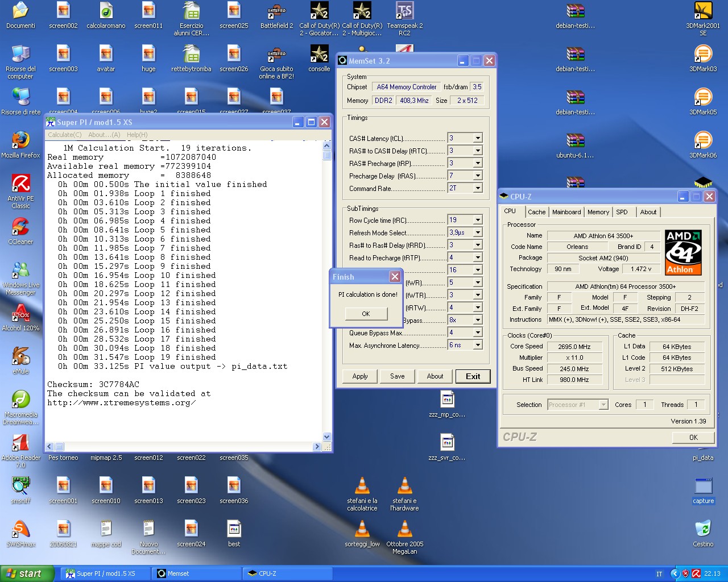
Task: Open the Calculate(C) menu in Super PI
Action: (x=65, y=135)
